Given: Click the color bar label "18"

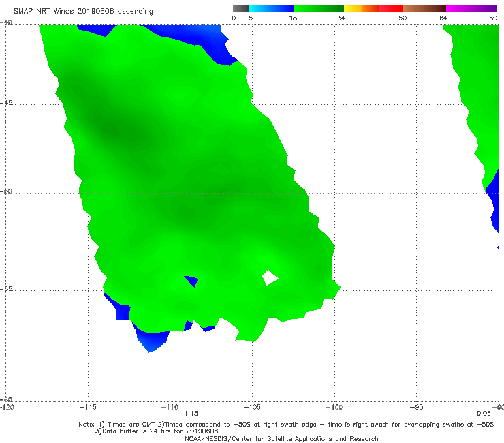Looking at the screenshot, I should coord(293,18).
